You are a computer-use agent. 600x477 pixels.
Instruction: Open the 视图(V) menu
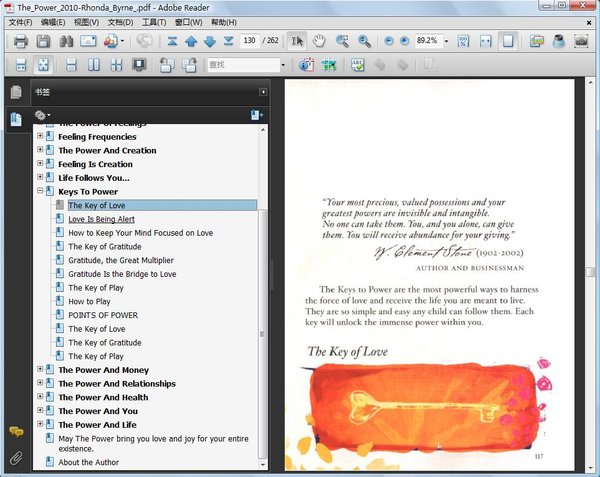[x=86, y=23]
